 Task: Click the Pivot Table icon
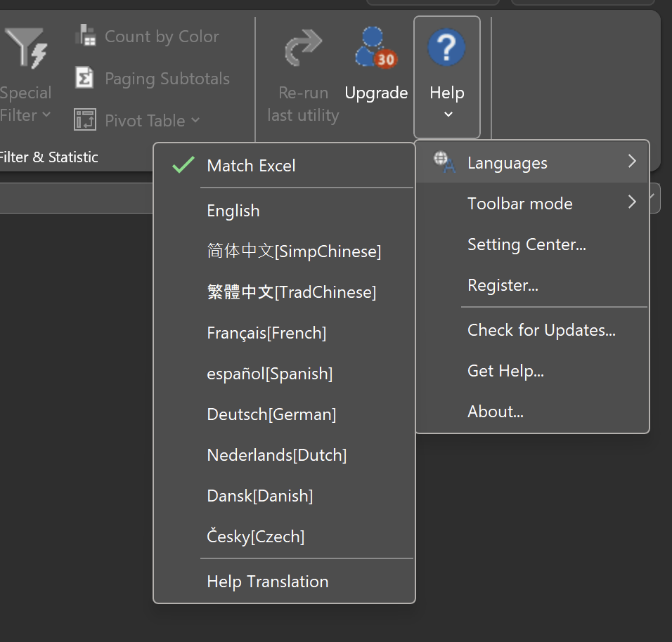(x=85, y=119)
